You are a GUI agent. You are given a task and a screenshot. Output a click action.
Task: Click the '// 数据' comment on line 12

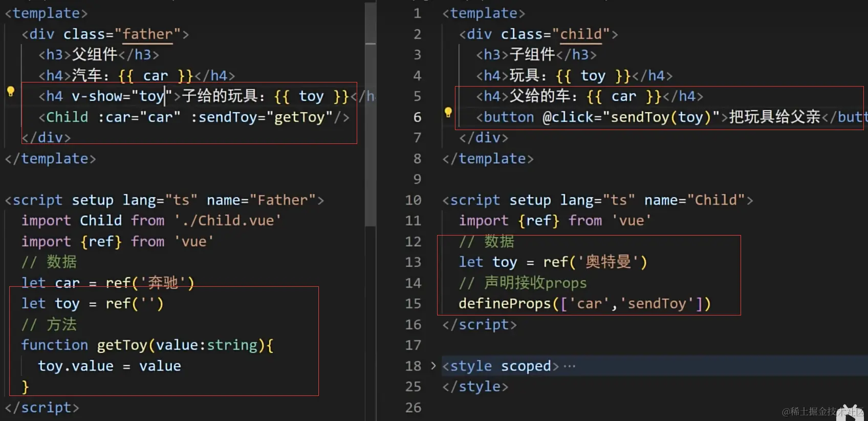coord(486,241)
